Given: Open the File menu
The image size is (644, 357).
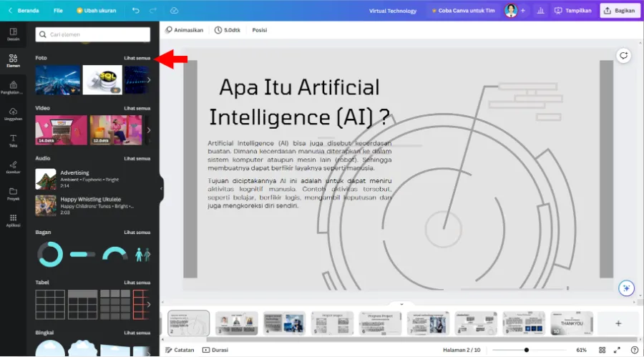Looking at the screenshot, I should pos(58,11).
